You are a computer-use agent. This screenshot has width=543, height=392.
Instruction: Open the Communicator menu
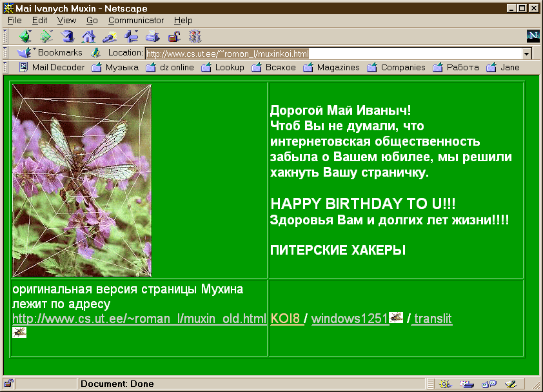(135, 21)
